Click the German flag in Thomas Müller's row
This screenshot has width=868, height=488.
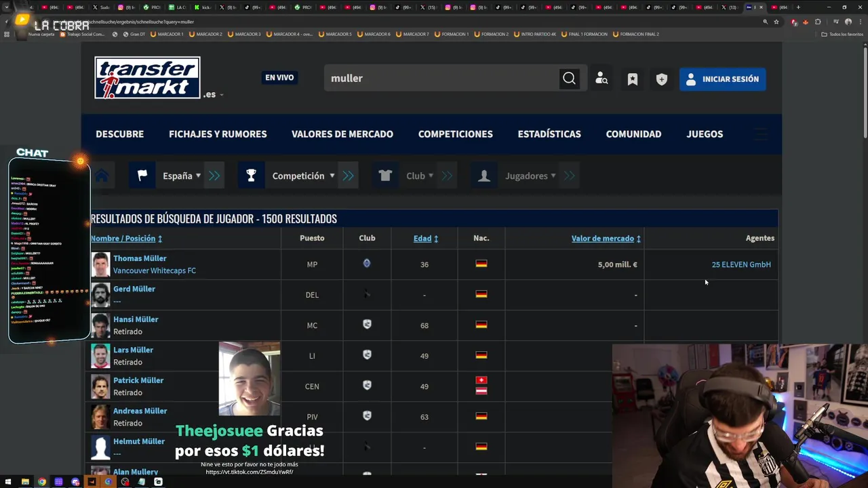pyautogui.click(x=481, y=264)
